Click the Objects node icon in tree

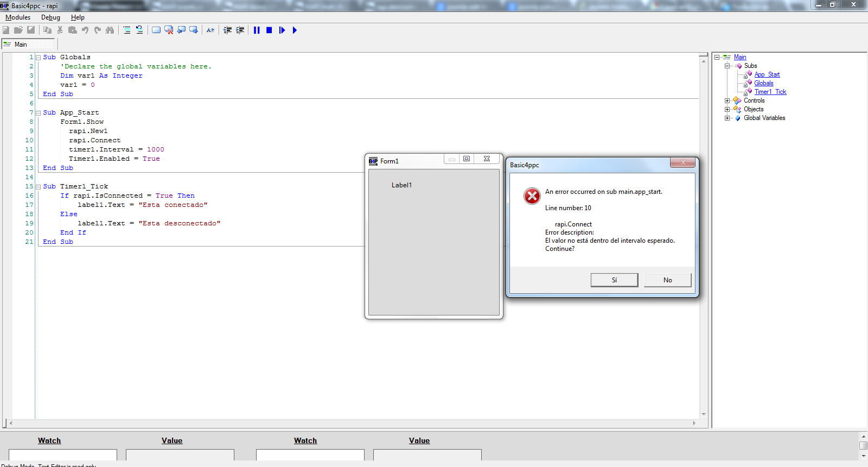[x=737, y=109]
